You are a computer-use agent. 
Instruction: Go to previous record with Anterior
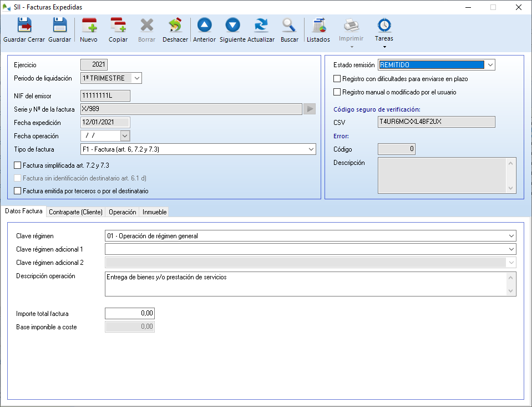[204, 30]
